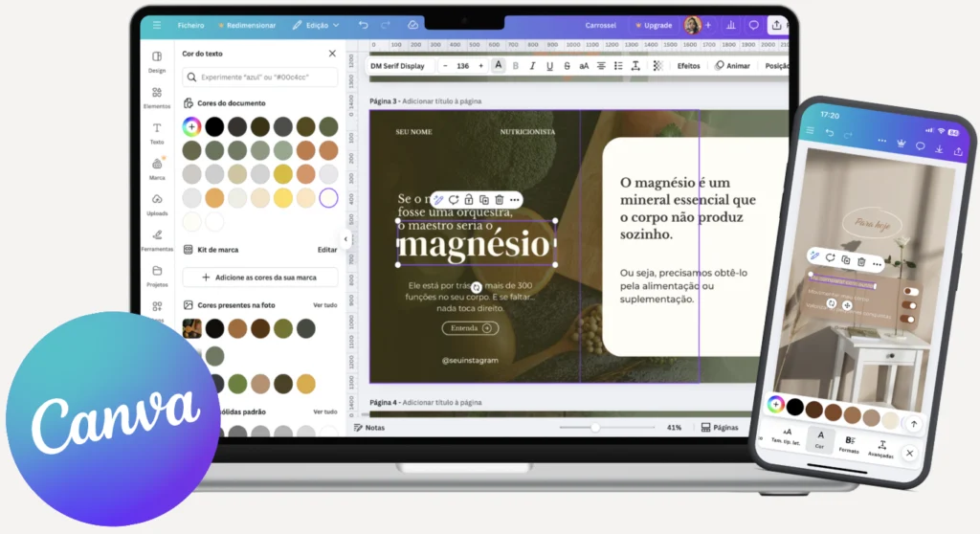Toggle strikethrough formatting on text
This screenshot has height=534, width=980.
click(x=567, y=66)
